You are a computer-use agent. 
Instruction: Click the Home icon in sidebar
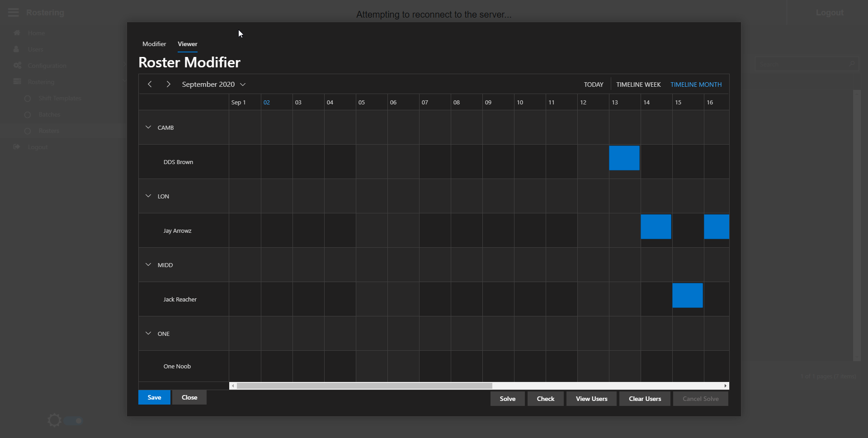(17, 33)
